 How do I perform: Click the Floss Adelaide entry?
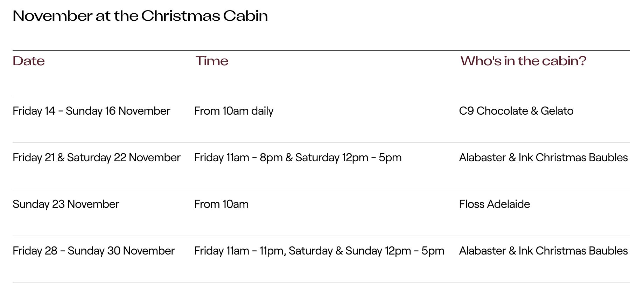pyautogui.click(x=494, y=204)
